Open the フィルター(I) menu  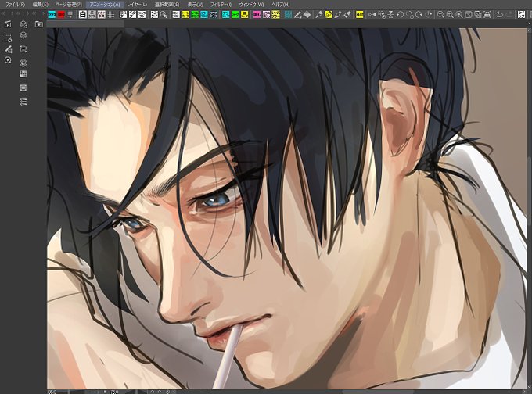point(221,5)
